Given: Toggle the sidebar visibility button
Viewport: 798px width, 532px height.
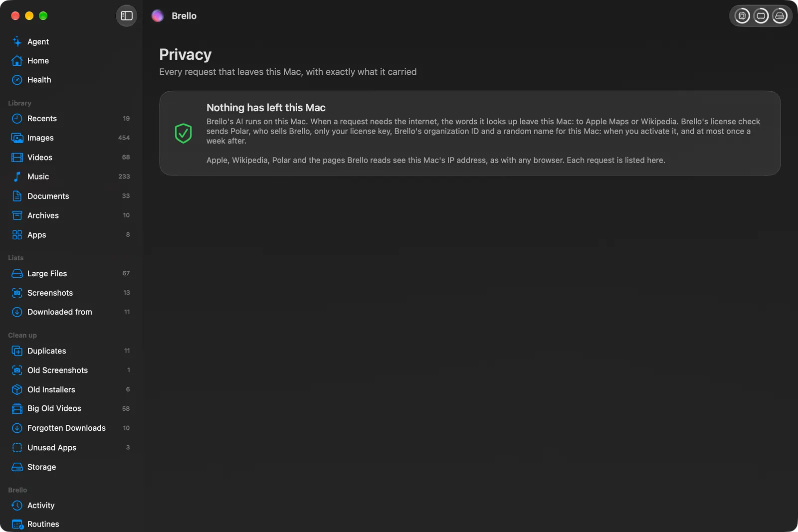Looking at the screenshot, I should point(126,16).
